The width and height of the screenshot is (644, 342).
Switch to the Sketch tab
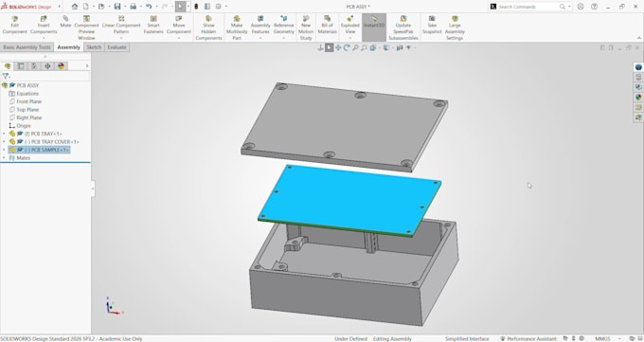(94, 47)
